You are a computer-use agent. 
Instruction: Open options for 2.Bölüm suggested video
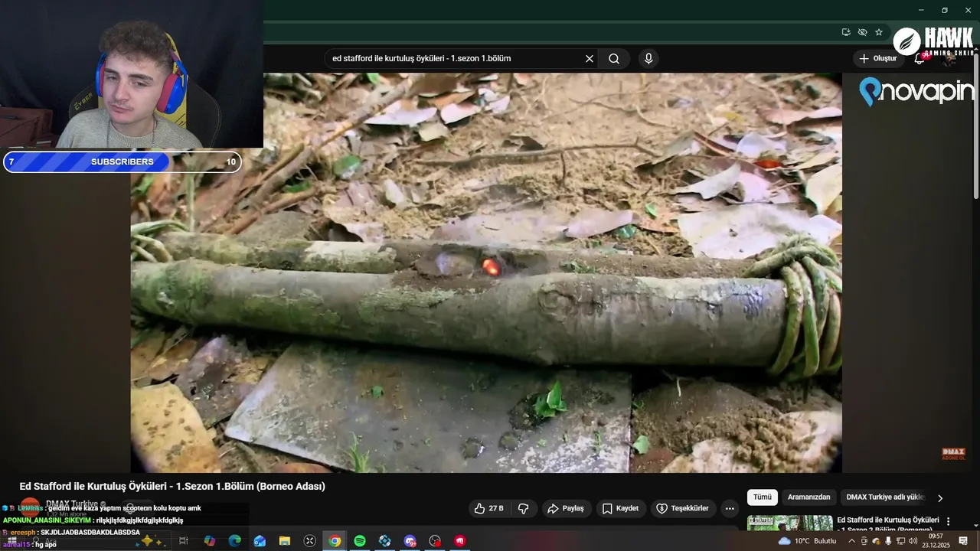point(949,521)
